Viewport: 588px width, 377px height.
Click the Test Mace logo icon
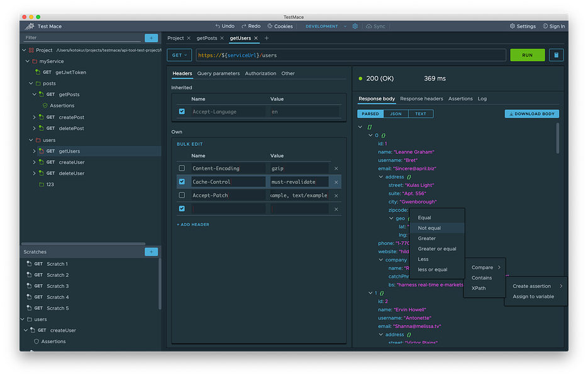click(30, 26)
